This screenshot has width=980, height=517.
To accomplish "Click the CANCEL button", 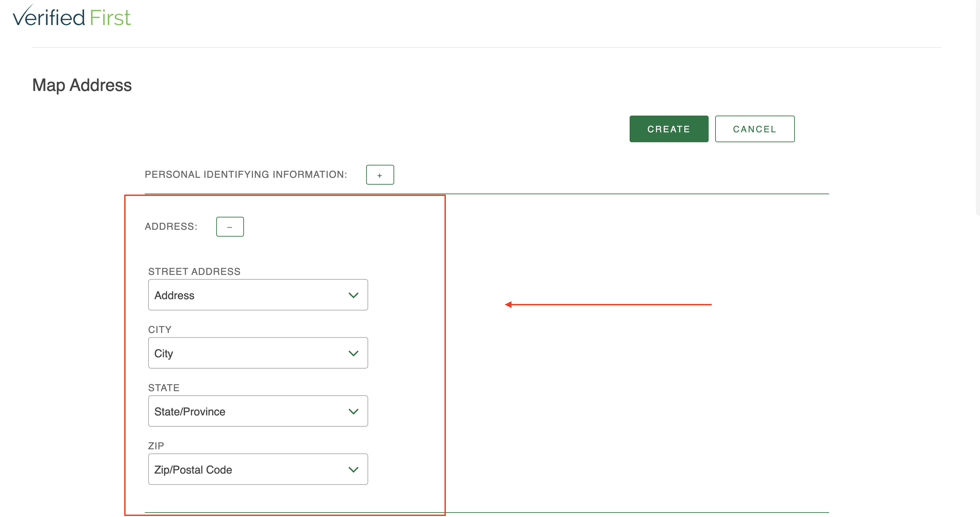I will coord(755,129).
